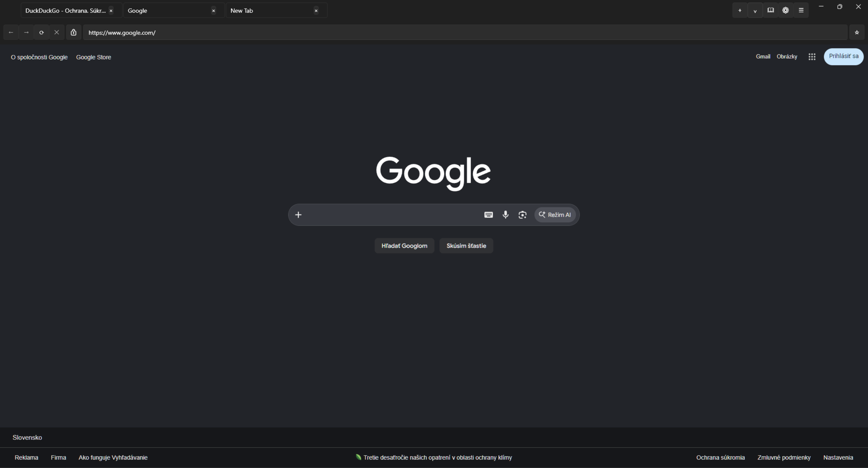
Task: Open Zmluvné podmienky link
Action: point(784,457)
